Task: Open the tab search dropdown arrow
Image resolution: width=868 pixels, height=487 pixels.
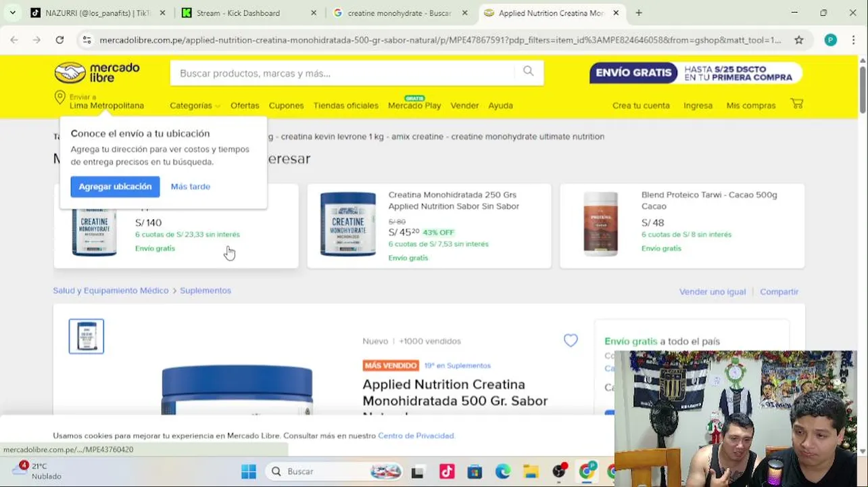Action: click(12, 13)
